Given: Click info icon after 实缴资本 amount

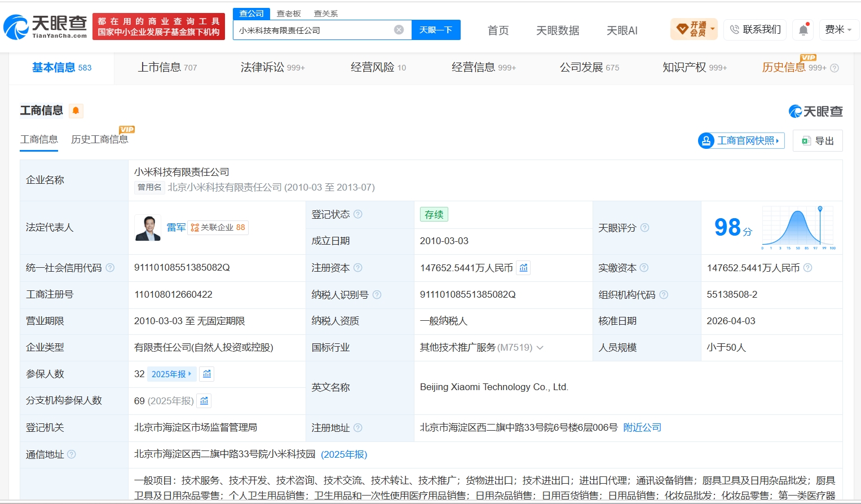Looking at the screenshot, I should [807, 268].
